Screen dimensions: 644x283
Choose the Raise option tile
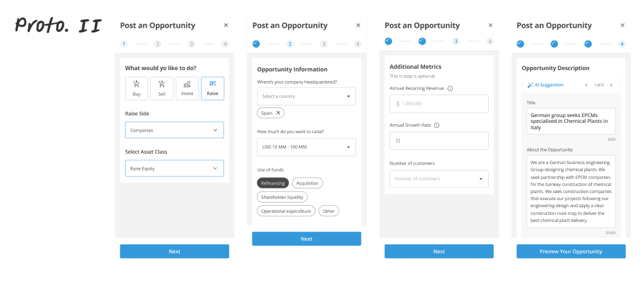(x=213, y=89)
